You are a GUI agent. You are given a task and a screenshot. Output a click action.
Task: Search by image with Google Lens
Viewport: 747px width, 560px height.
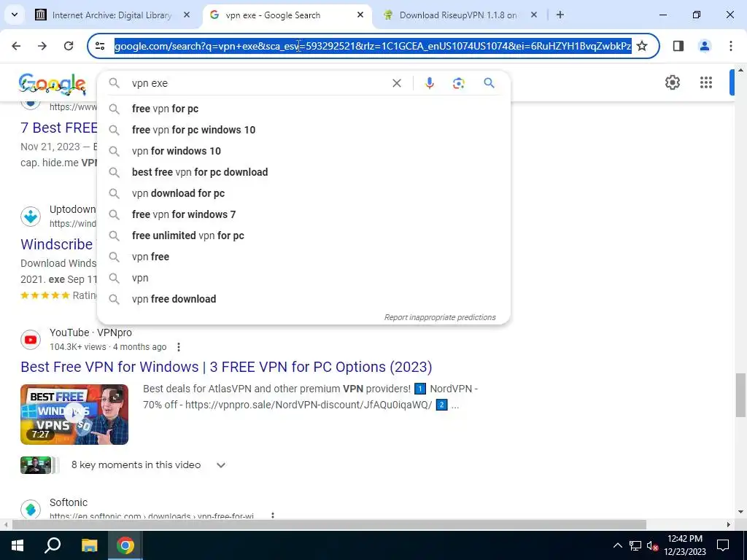(458, 83)
